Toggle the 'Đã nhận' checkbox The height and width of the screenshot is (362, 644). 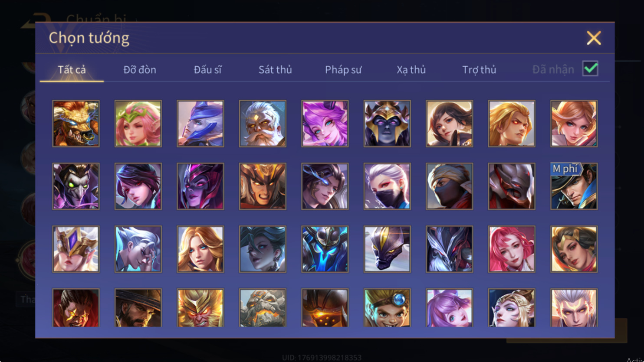coord(590,68)
